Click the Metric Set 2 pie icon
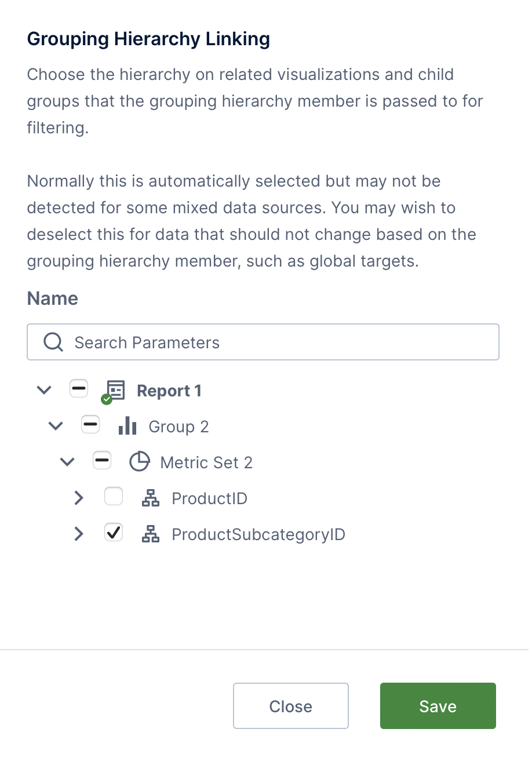 pyautogui.click(x=139, y=462)
